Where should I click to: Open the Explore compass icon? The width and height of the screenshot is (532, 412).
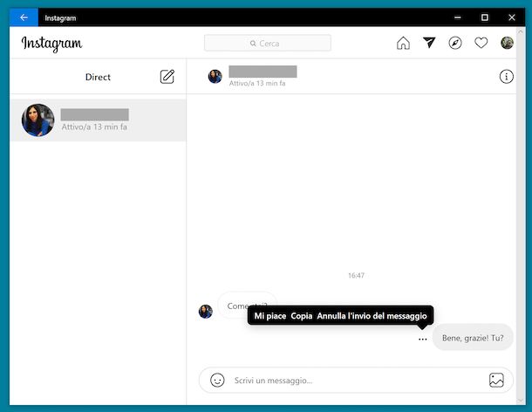pos(455,43)
